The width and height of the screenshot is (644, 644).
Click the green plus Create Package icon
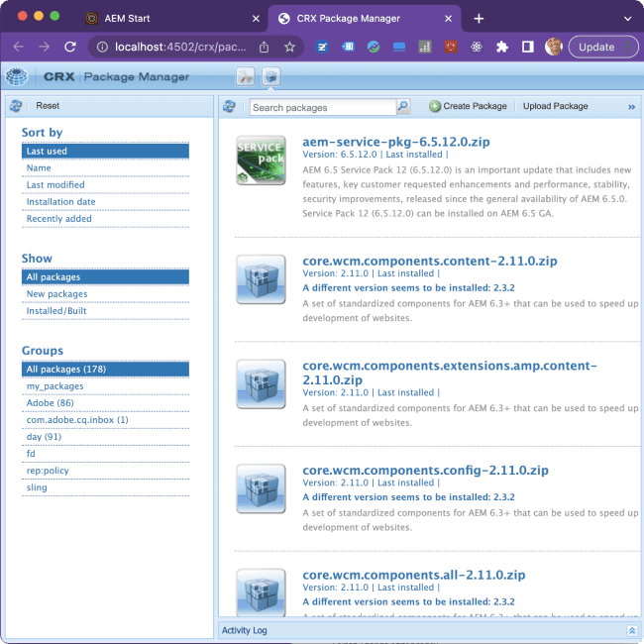click(435, 106)
